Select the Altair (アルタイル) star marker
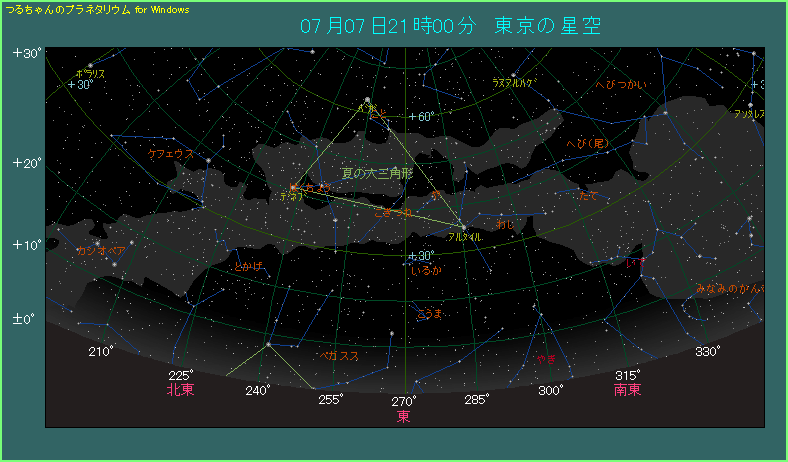This screenshot has width=788, height=462. click(463, 226)
